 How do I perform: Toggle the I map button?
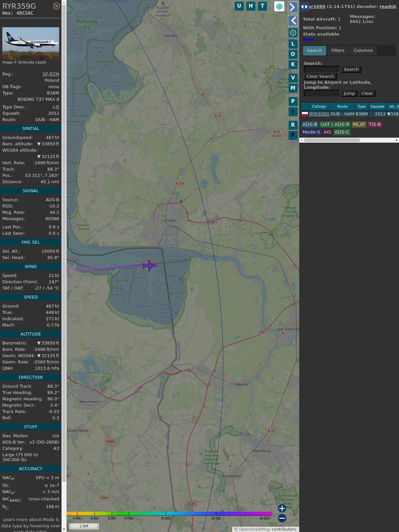point(293,111)
